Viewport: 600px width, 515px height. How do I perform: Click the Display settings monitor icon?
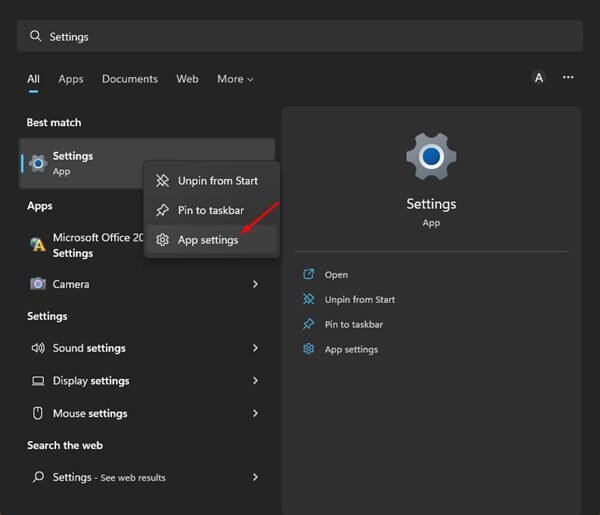[x=38, y=381]
